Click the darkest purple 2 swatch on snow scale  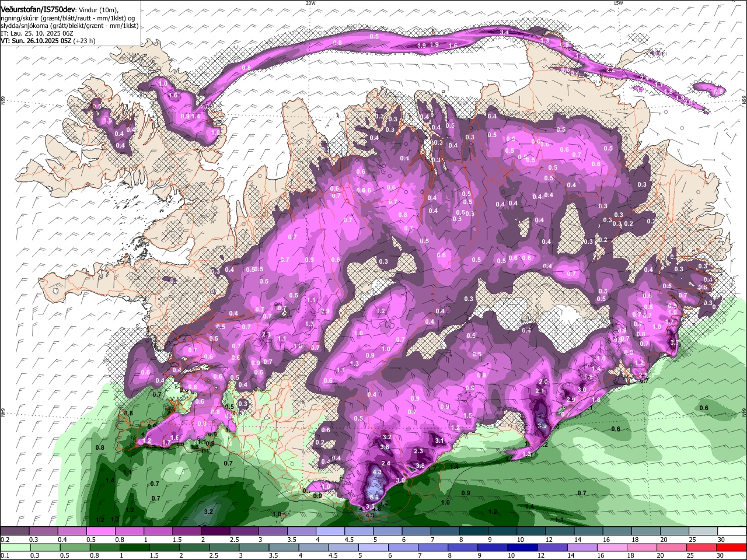coord(215,531)
